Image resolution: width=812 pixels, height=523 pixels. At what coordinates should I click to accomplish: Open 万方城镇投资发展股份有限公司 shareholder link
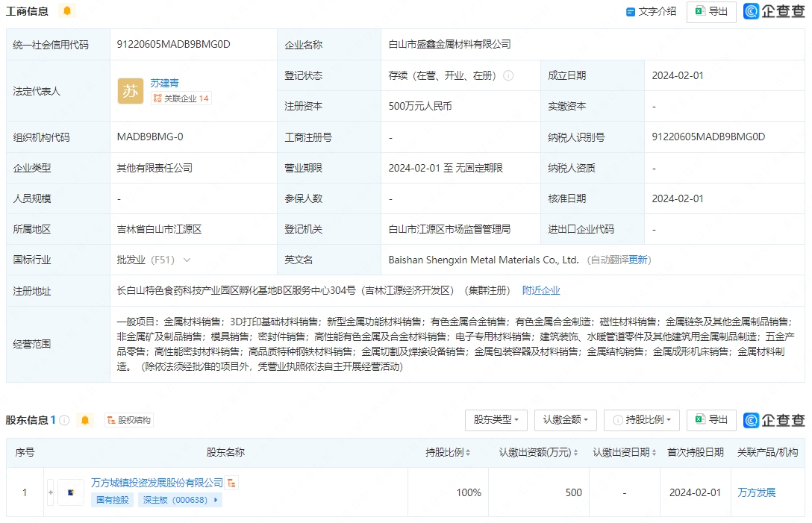(x=157, y=483)
